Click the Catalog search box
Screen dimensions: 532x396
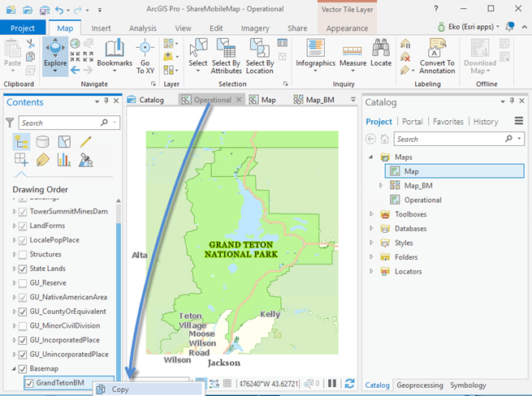point(459,139)
